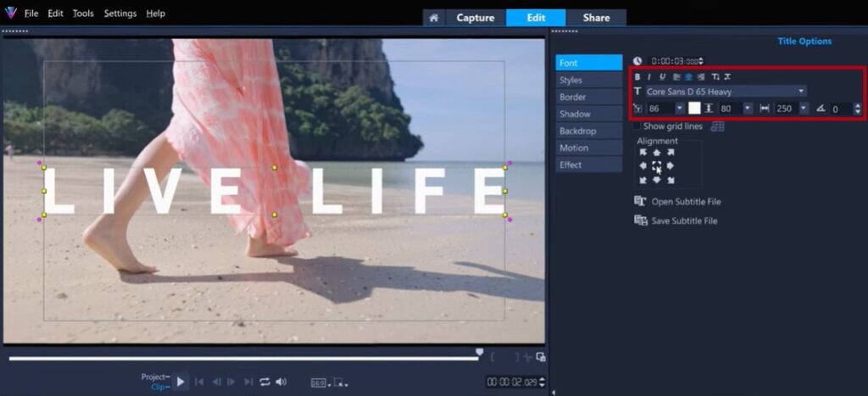Open the Settings menu

[120, 14]
